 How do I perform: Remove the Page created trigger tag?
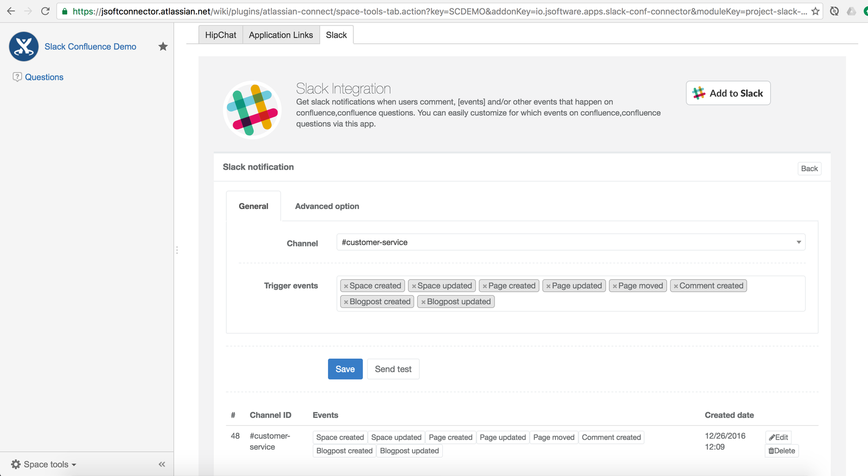point(485,286)
